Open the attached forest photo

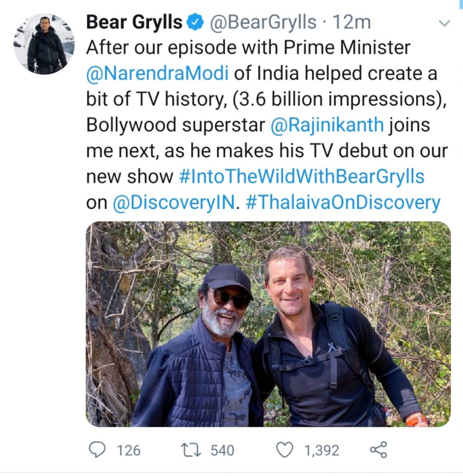point(268,324)
